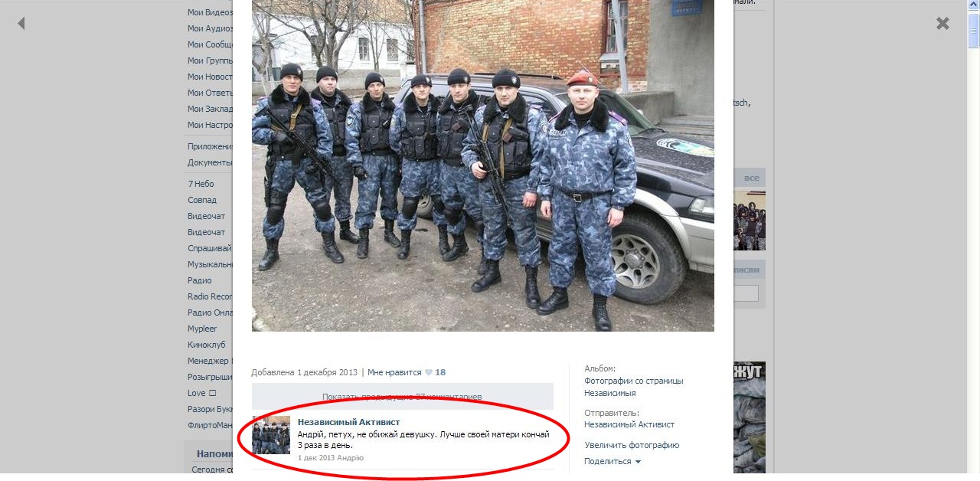
Task: Click the Андрію reply link in comment
Action: [x=351, y=458]
